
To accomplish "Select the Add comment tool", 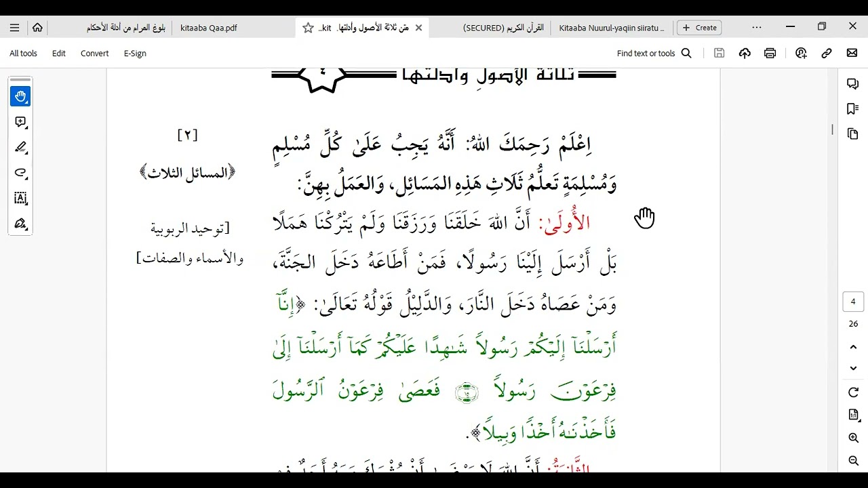I will coord(20,122).
